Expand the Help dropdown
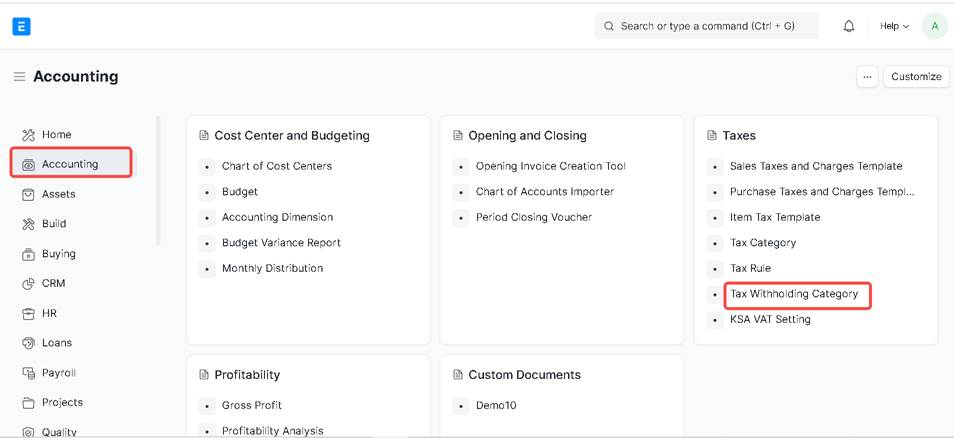The height and width of the screenshot is (438, 954). click(894, 26)
